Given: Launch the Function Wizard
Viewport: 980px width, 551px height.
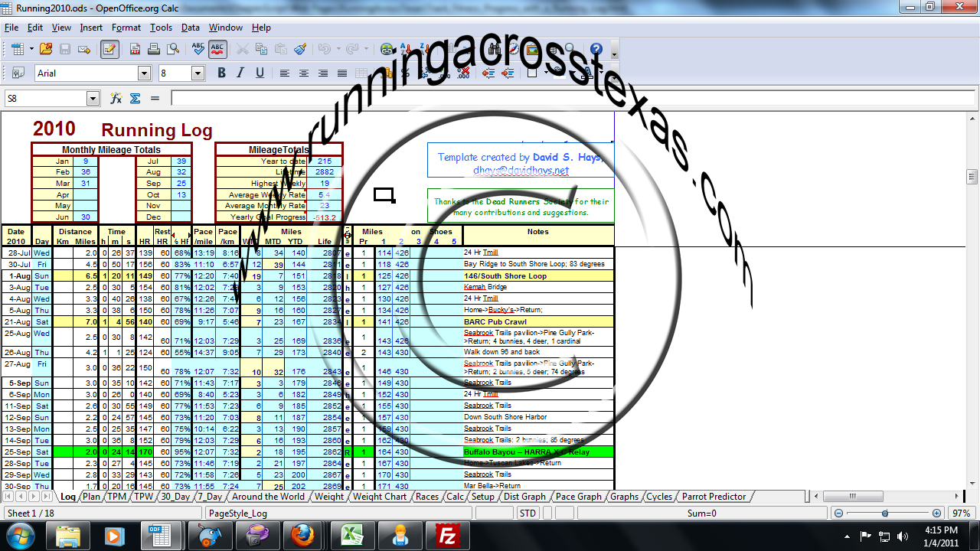Looking at the screenshot, I should pyautogui.click(x=116, y=98).
